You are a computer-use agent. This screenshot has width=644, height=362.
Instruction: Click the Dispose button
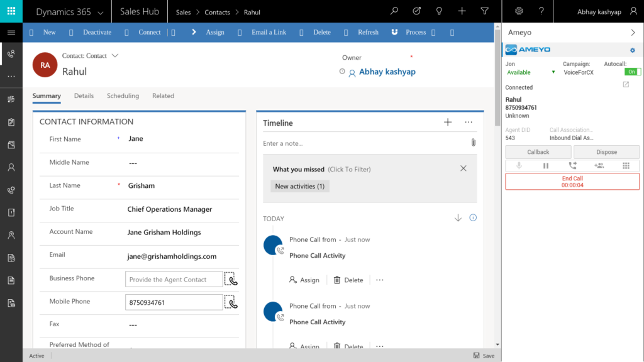pyautogui.click(x=607, y=152)
